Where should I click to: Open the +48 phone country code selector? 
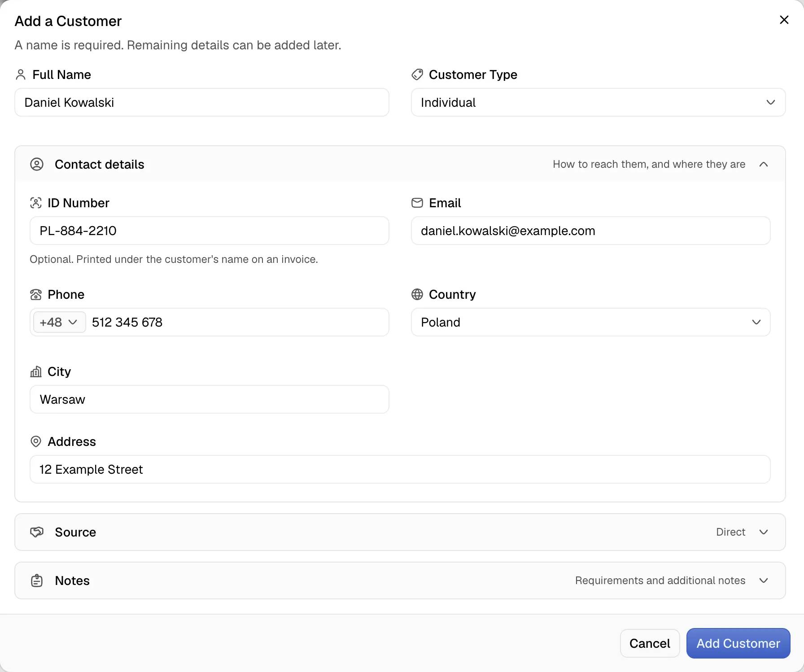click(59, 322)
